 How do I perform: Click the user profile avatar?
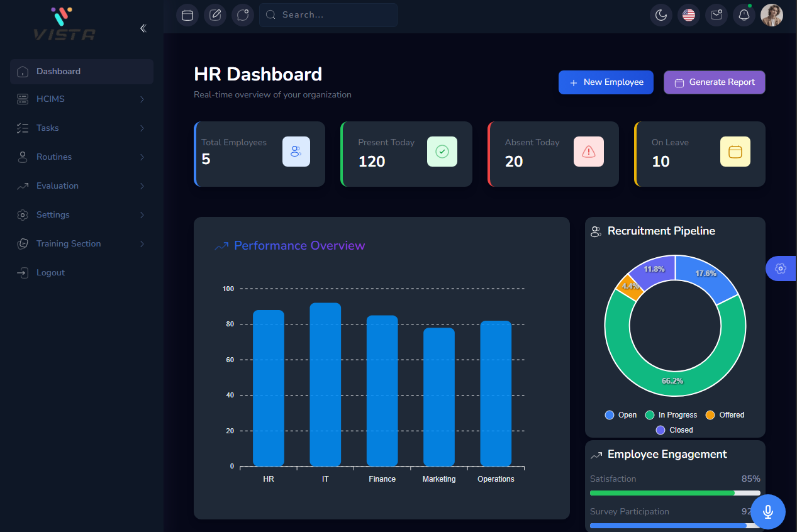[x=772, y=15]
